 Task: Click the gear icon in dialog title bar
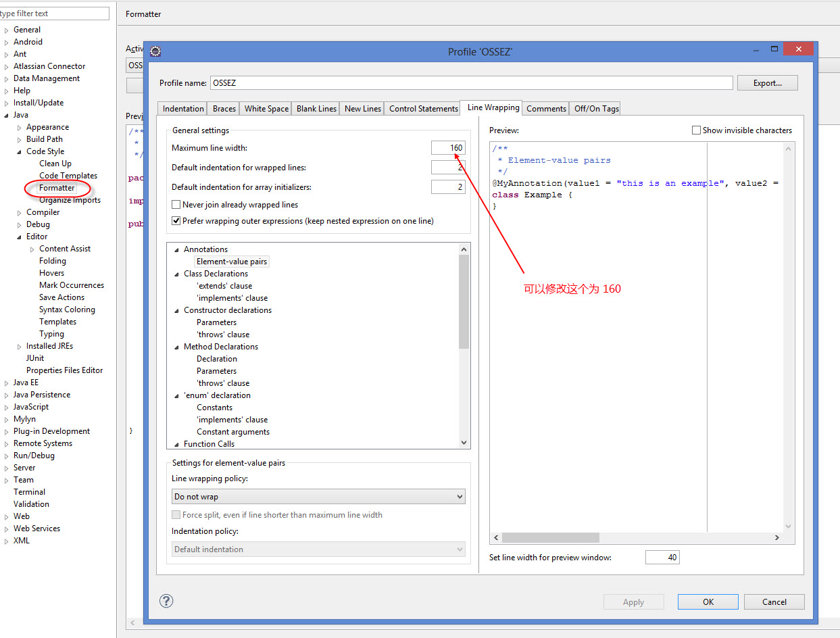155,51
